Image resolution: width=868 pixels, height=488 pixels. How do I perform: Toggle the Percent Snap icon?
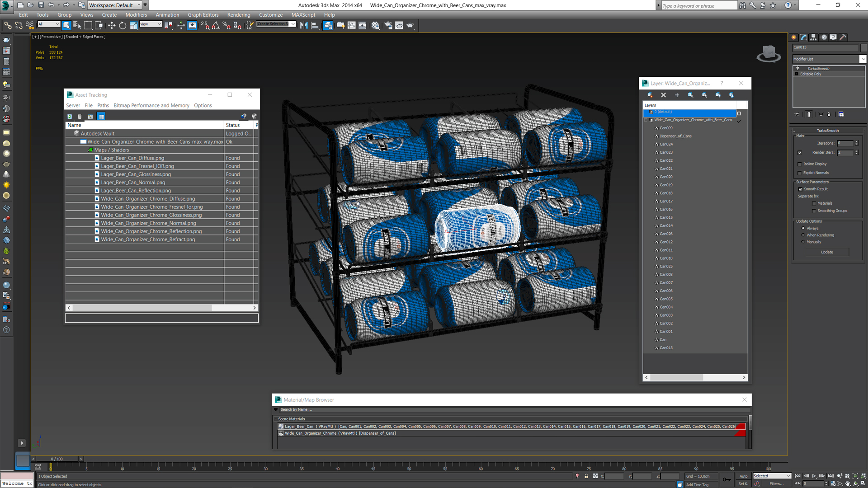click(x=226, y=25)
